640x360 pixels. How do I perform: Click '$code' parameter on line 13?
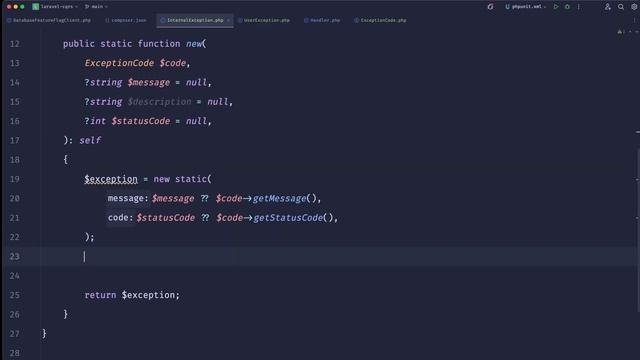pos(173,63)
